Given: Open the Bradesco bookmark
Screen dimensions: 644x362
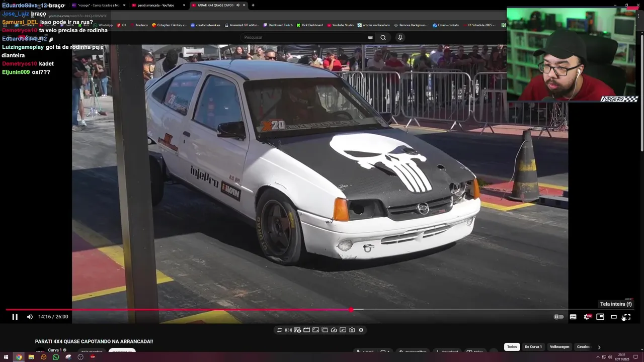Looking at the screenshot, I should (x=139, y=25).
